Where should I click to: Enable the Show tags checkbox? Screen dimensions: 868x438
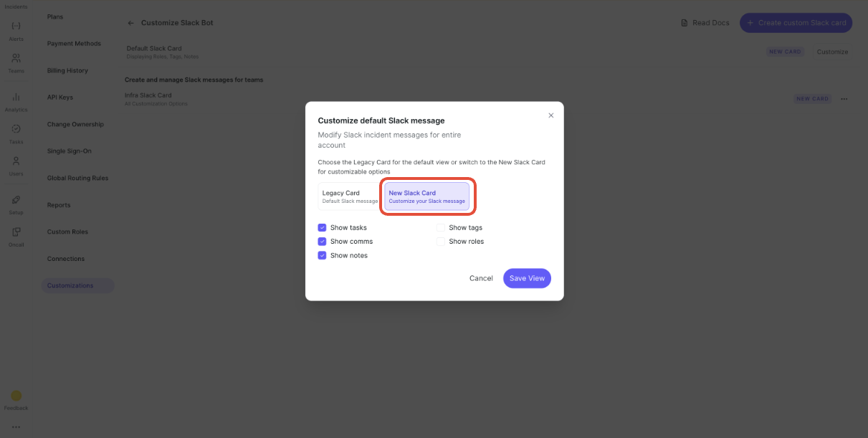click(x=441, y=227)
